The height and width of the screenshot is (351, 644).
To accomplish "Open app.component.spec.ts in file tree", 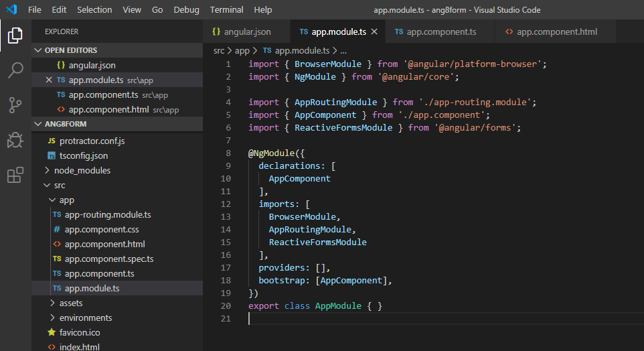I will [109, 259].
